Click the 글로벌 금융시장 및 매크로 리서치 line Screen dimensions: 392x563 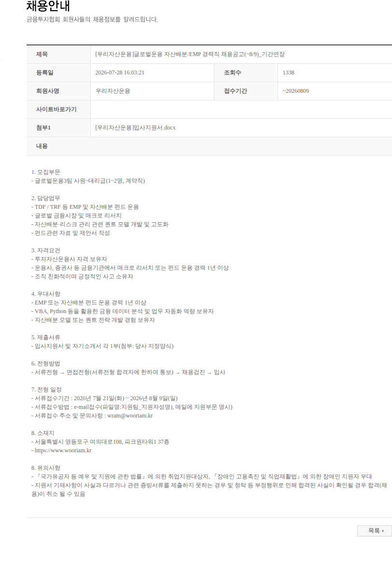pos(76,216)
